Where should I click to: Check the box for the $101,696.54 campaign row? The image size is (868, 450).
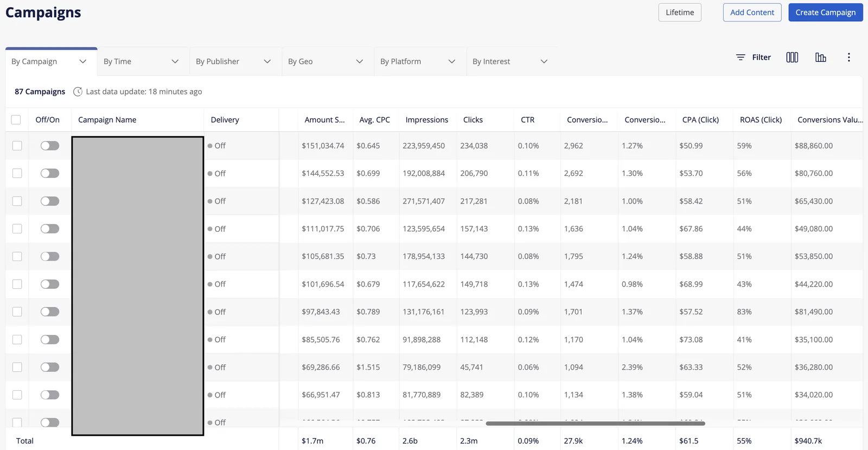click(x=17, y=284)
